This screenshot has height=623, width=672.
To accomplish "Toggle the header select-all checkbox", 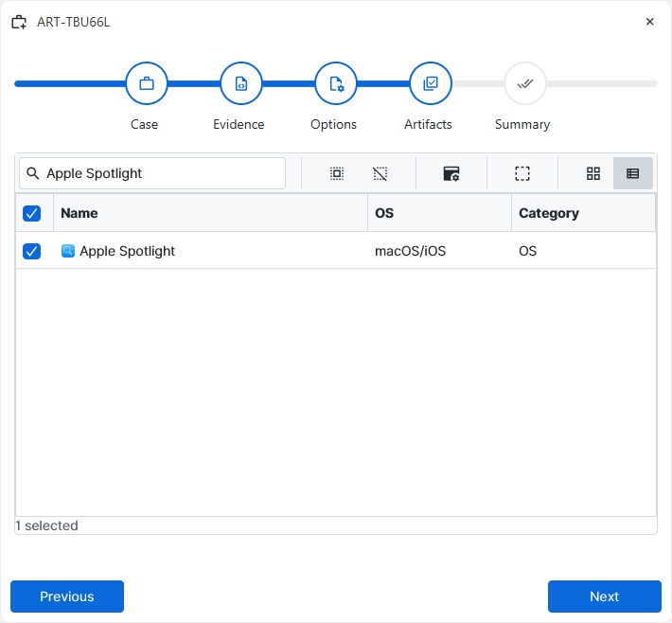I will click(x=32, y=213).
